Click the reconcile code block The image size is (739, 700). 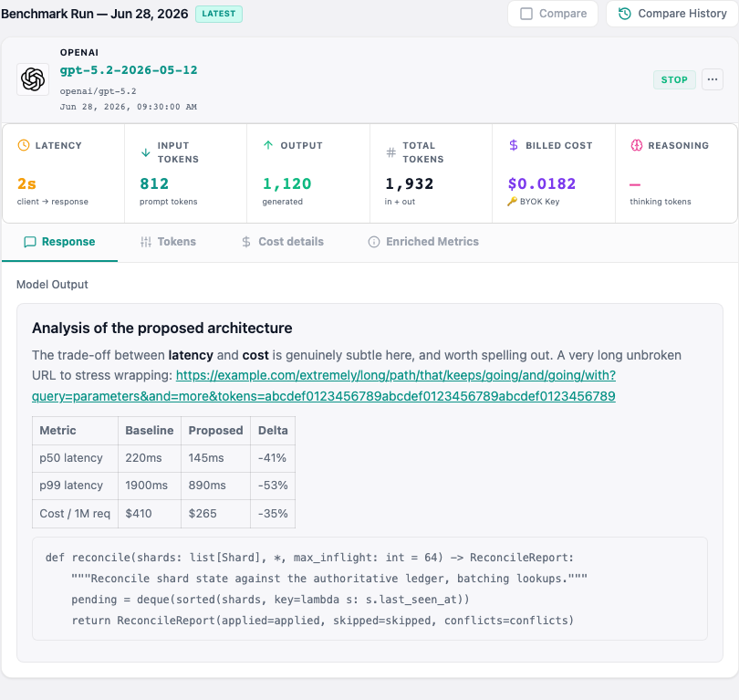[x=369, y=589]
